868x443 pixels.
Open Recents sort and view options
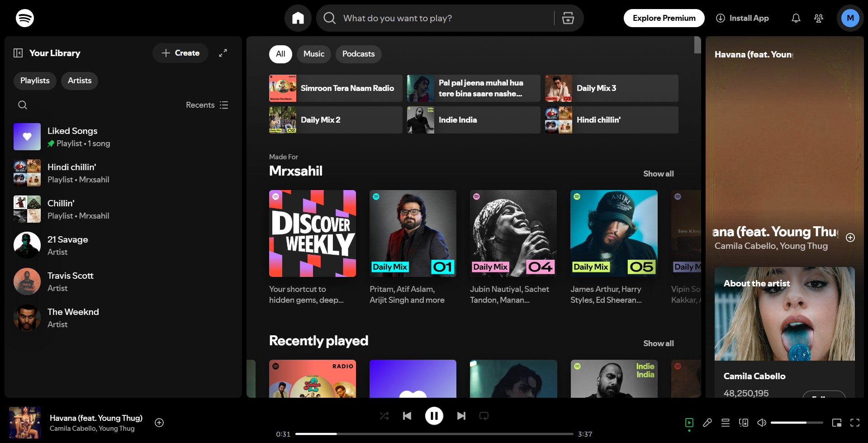coord(207,105)
